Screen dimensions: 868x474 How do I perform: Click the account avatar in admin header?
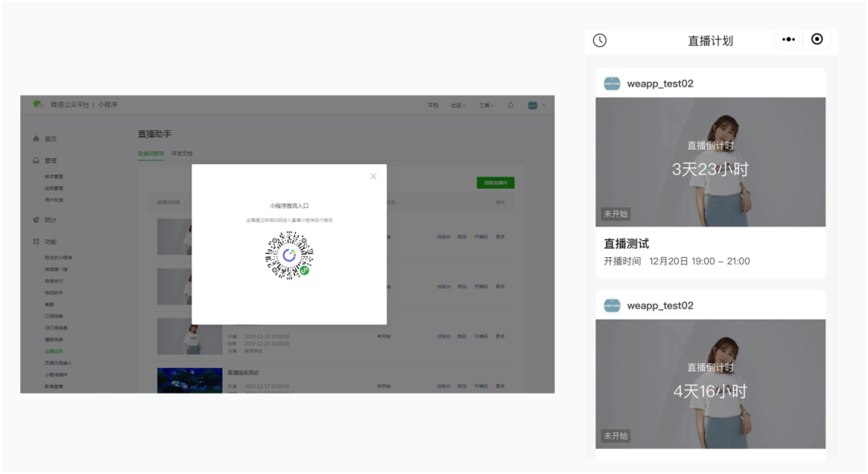coord(533,105)
